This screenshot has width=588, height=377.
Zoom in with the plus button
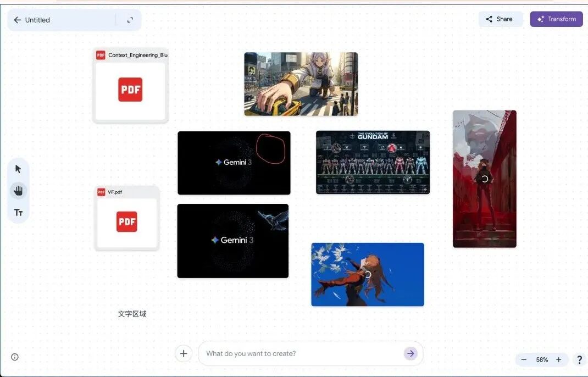coord(558,360)
